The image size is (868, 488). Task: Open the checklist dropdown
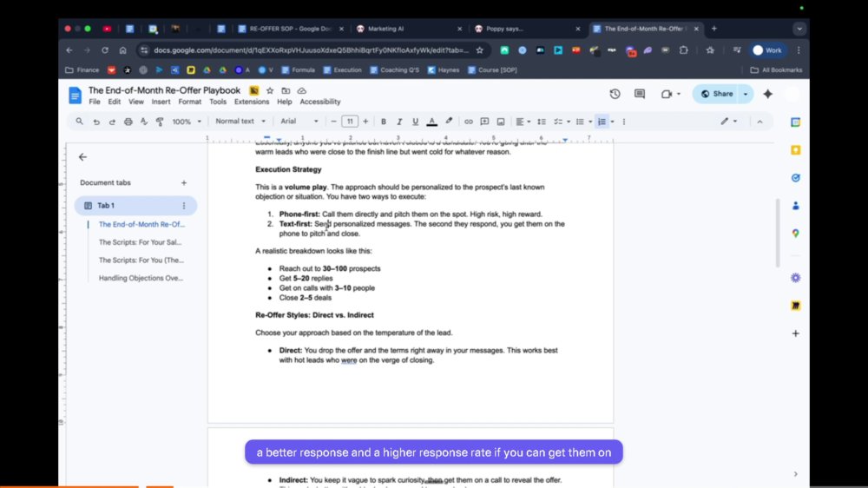point(562,122)
